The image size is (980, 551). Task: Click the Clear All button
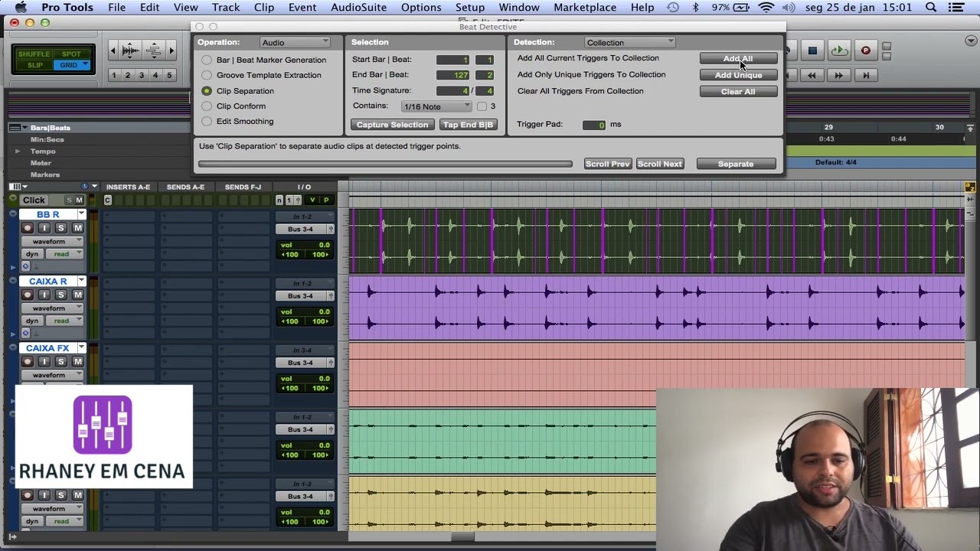(738, 92)
